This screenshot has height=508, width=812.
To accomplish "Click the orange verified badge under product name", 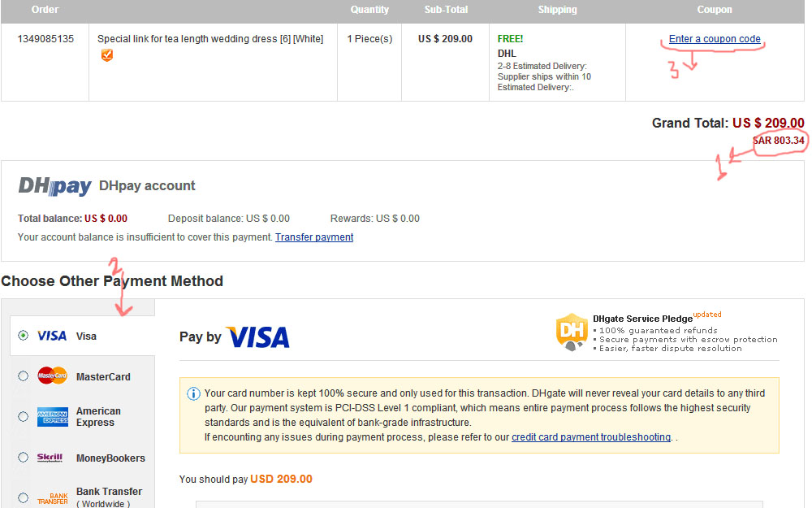I will [106, 55].
